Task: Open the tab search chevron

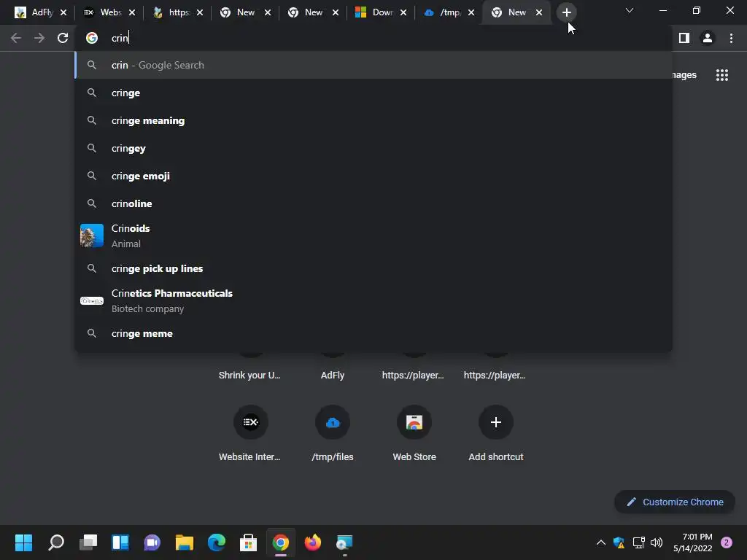Action: coord(630,10)
